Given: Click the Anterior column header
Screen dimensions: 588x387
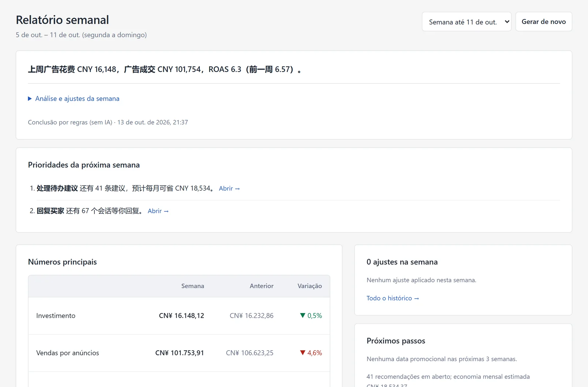Looking at the screenshot, I should [x=262, y=286].
